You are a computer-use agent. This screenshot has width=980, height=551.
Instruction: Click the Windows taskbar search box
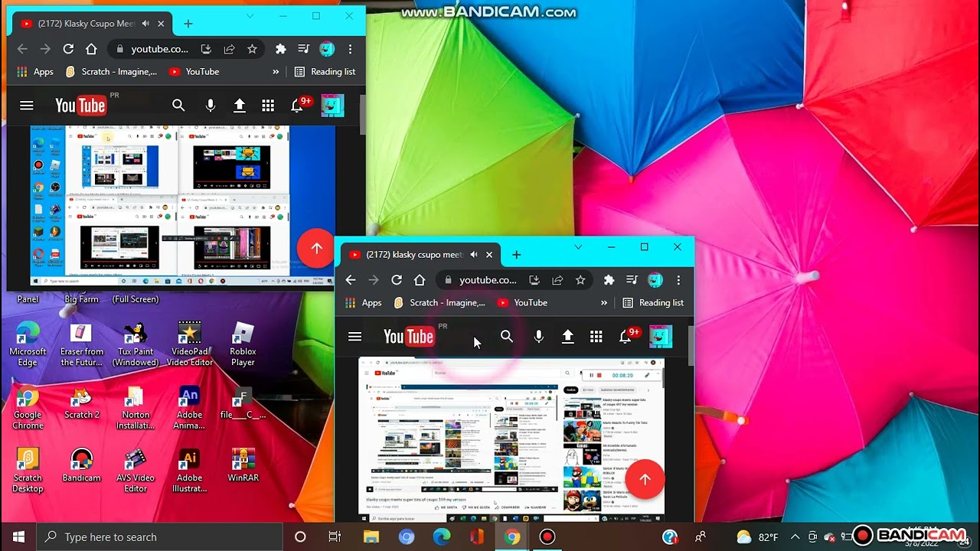[159, 537]
